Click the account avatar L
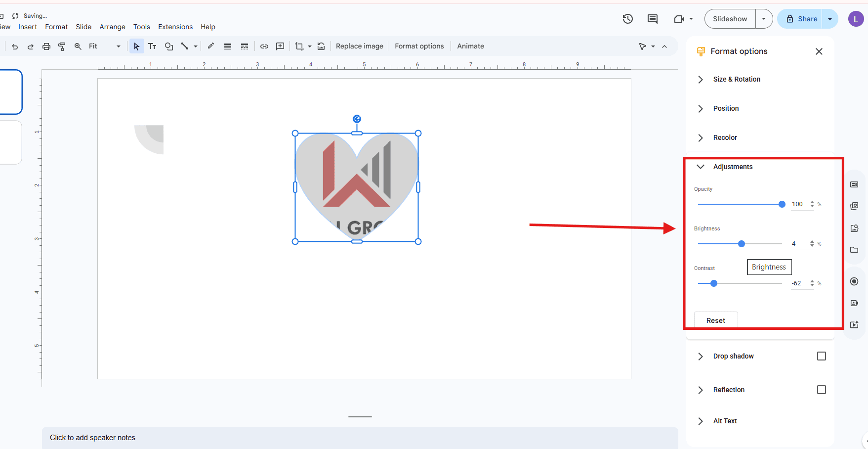868x449 pixels. [x=856, y=19]
